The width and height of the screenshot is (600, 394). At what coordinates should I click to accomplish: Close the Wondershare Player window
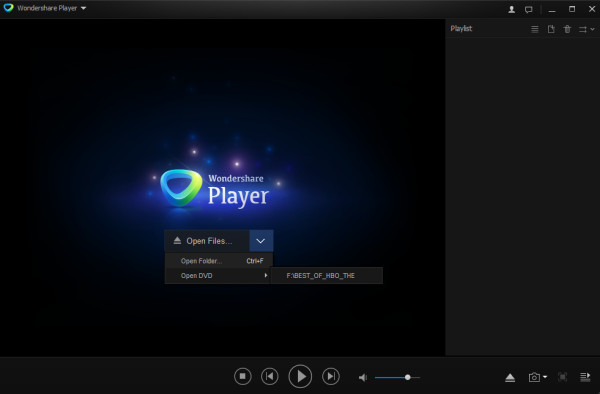[x=592, y=9]
